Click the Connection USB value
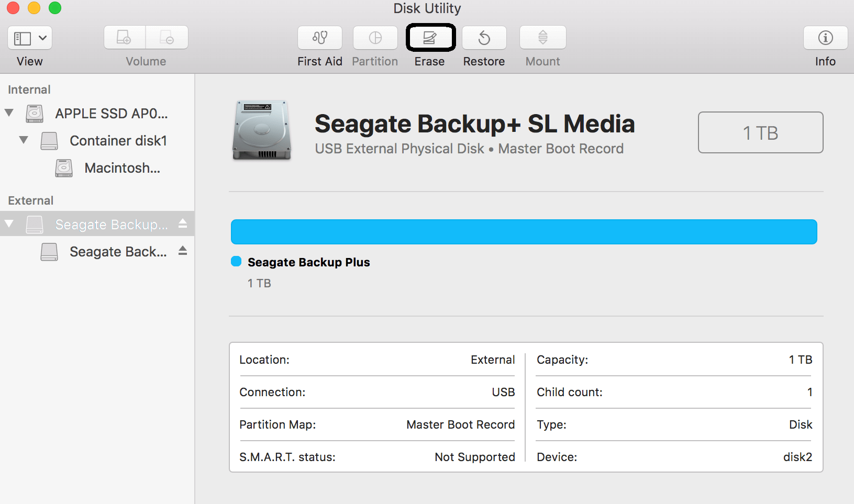 pyautogui.click(x=503, y=392)
